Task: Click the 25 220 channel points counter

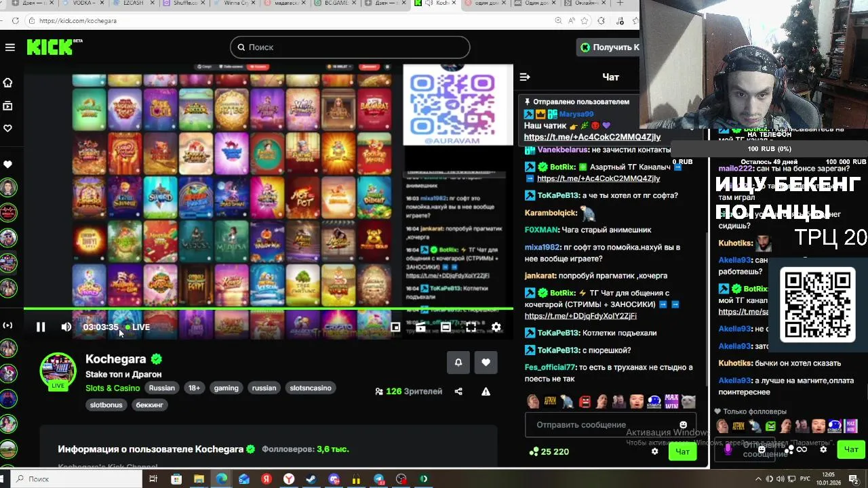Action: (549, 451)
